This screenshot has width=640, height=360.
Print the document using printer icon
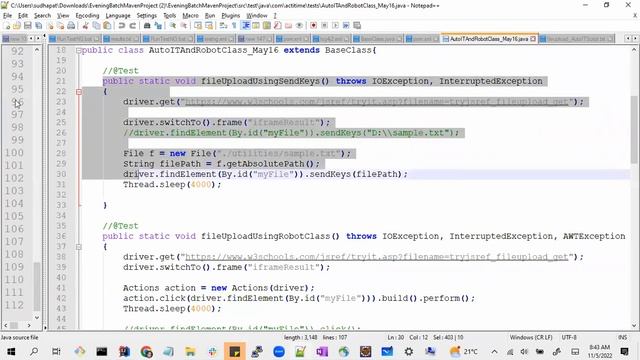(x=71, y=25)
